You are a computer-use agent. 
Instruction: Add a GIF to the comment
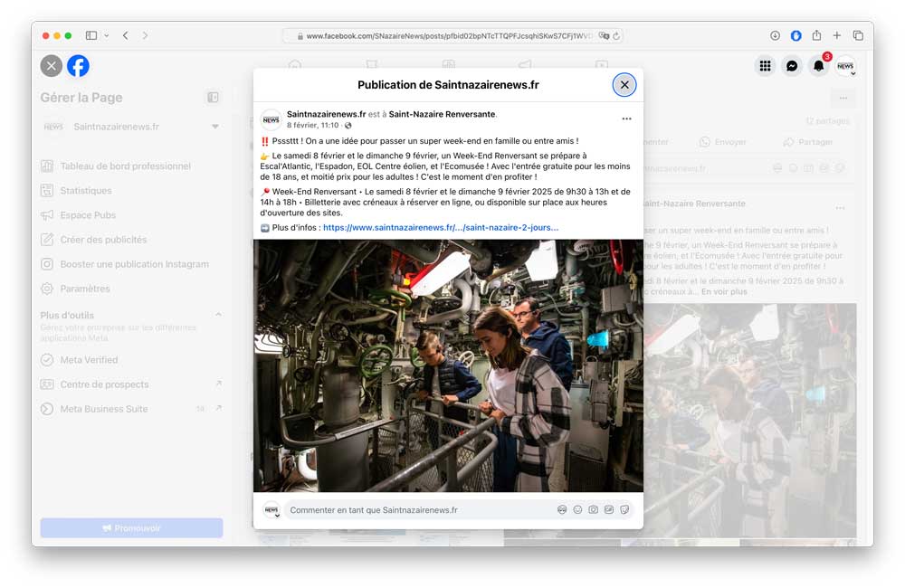[609, 510]
